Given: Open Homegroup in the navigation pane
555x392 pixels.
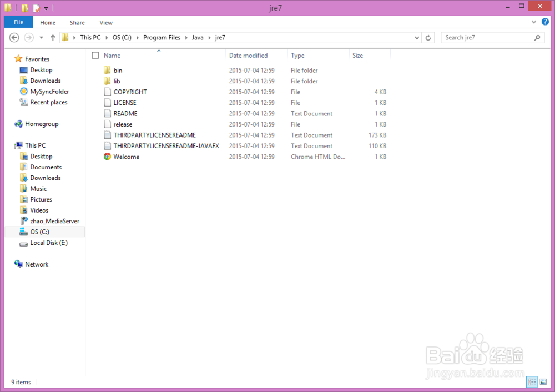Looking at the screenshot, I should [42, 124].
